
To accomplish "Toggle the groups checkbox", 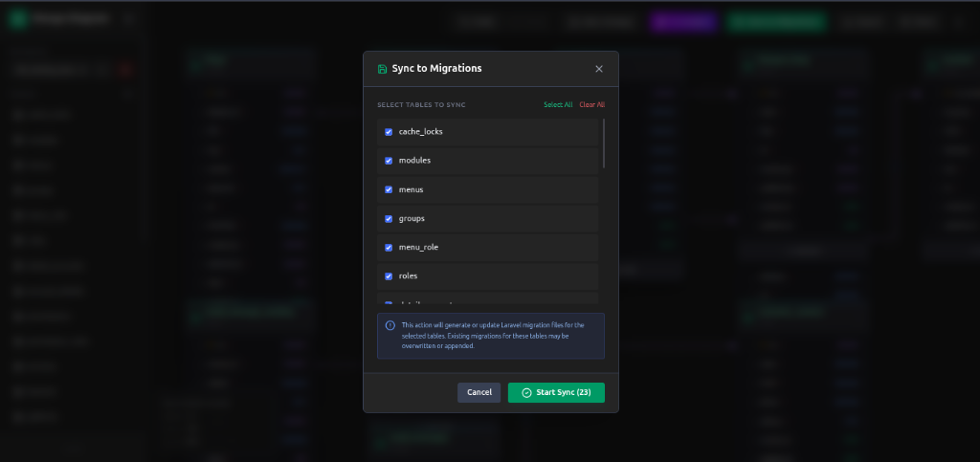I will [389, 218].
